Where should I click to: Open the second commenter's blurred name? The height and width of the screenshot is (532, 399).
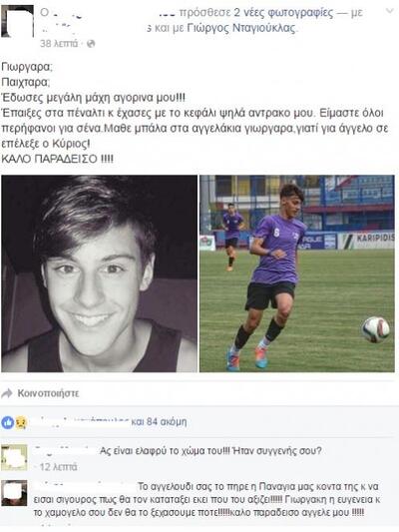click(85, 486)
